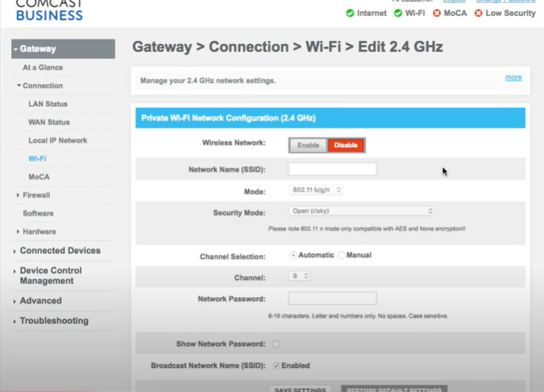Choose Automatic channel selection
The image size is (544, 392).
[x=294, y=256]
